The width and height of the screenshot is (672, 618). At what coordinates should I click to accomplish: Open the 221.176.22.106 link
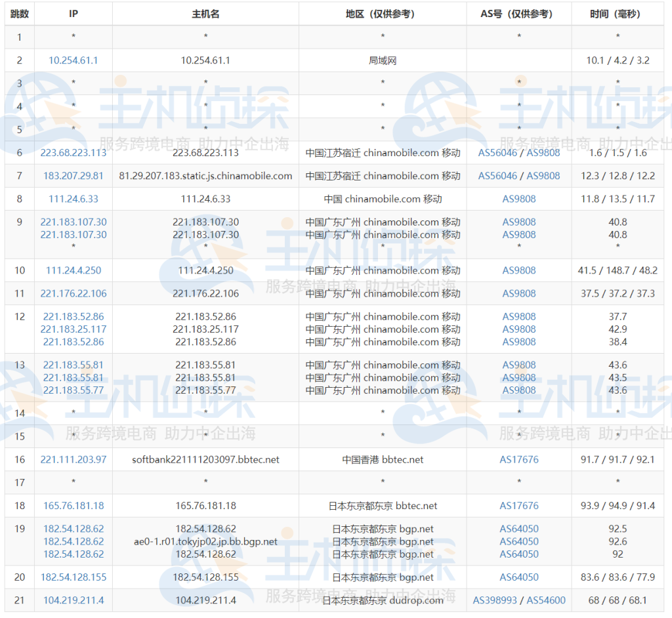click(x=73, y=293)
